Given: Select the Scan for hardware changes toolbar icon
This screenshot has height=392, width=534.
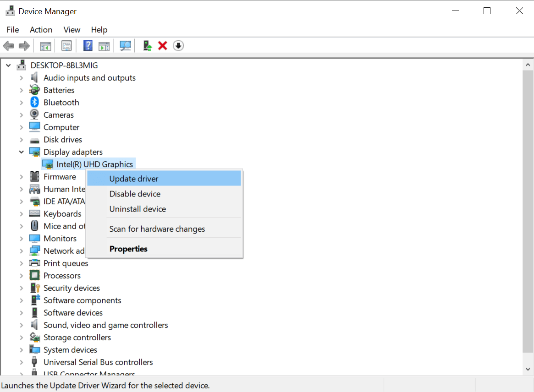Looking at the screenshot, I should pos(125,45).
